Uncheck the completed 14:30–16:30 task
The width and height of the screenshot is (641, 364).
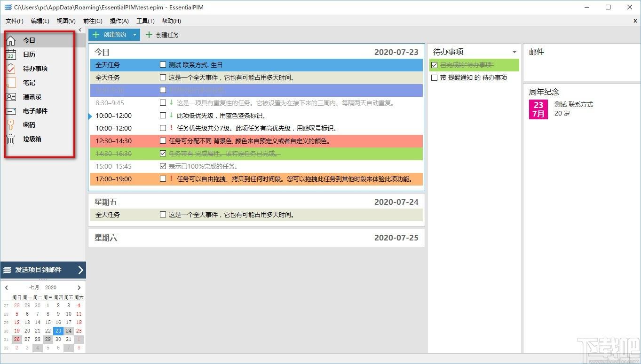point(163,154)
